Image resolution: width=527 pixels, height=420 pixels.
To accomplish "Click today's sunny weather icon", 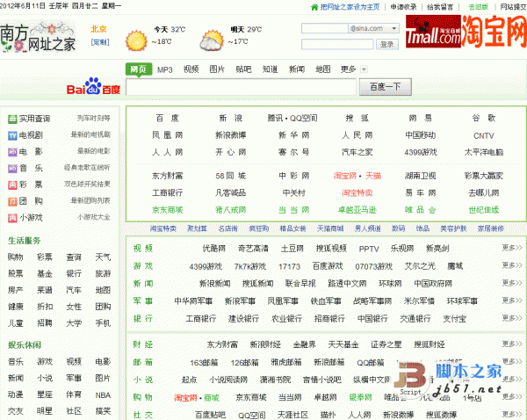I will (x=136, y=40).
